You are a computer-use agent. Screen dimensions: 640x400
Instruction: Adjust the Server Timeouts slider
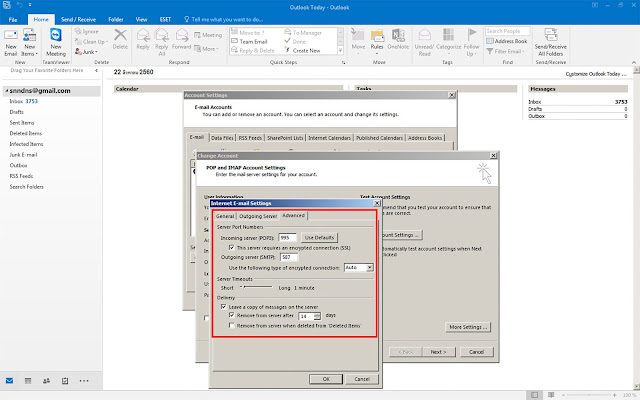[x=256, y=287]
